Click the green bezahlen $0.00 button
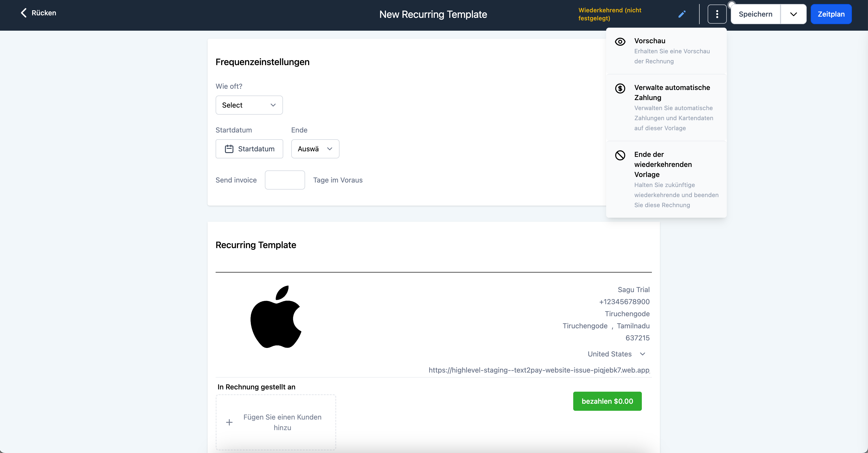Screen dimensions: 868x453 click(x=607, y=401)
